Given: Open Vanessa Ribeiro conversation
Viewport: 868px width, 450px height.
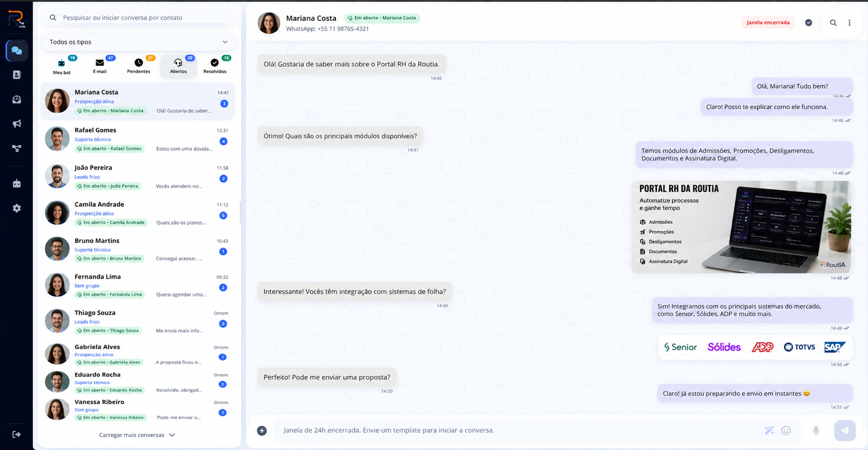Looking at the screenshot, I should point(138,409).
